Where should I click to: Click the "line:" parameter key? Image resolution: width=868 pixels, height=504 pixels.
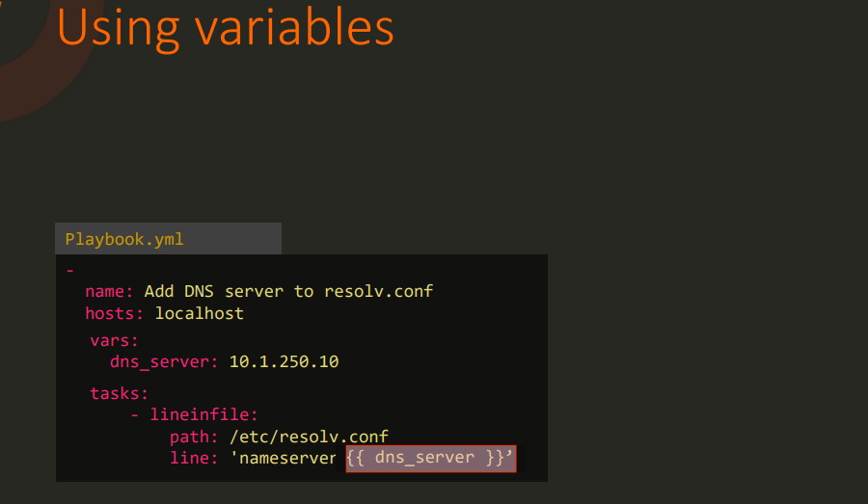click(195, 458)
